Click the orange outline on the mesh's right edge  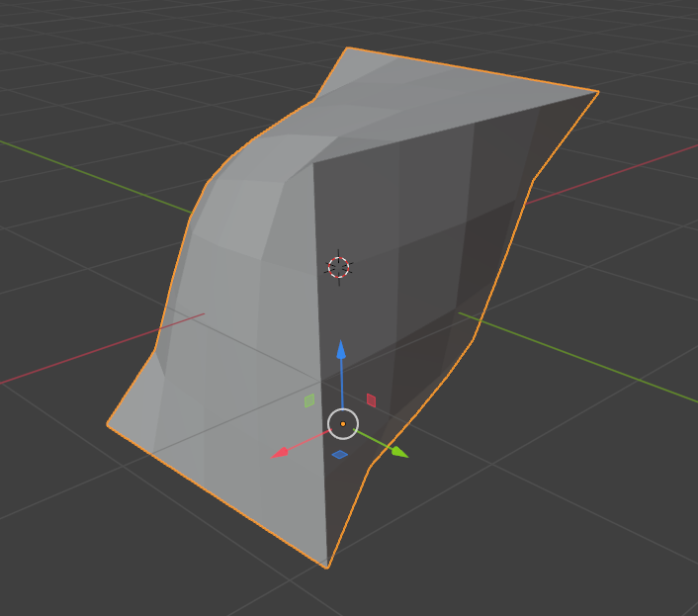tap(504, 259)
